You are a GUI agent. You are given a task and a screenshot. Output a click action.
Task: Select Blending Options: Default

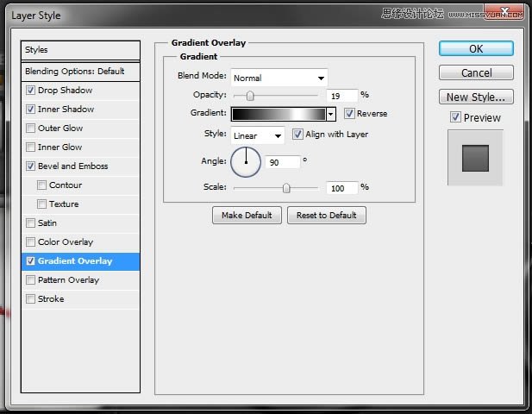80,72
